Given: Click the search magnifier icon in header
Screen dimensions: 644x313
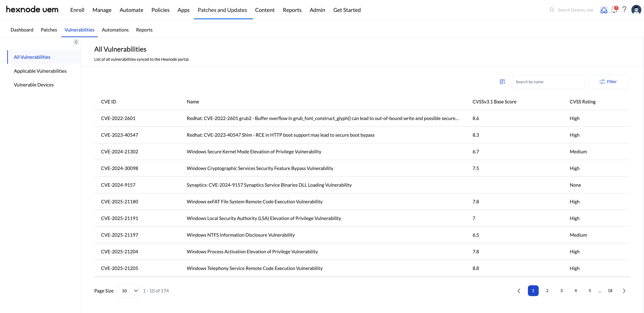Looking at the screenshot, I should [x=552, y=10].
